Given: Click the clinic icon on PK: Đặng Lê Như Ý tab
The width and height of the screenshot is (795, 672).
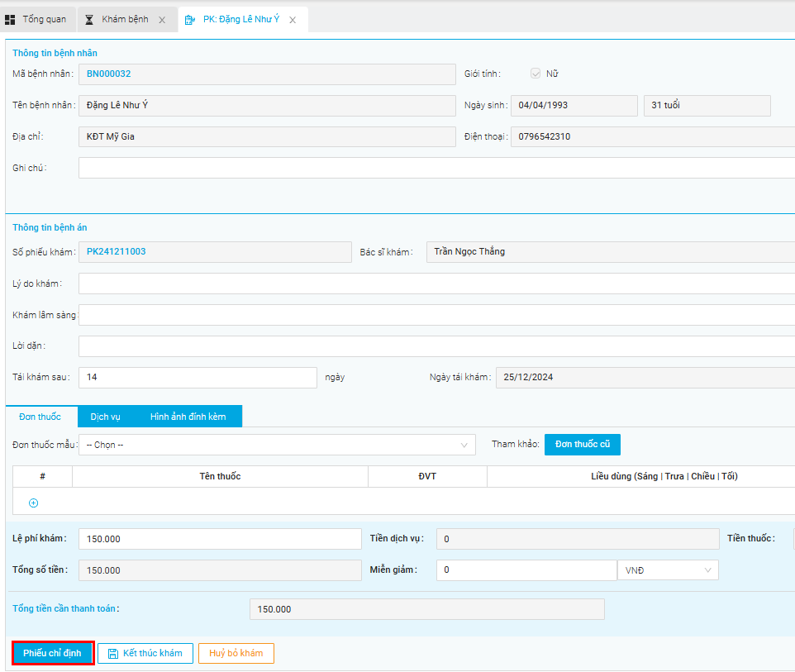Looking at the screenshot, I should [190, 20].
